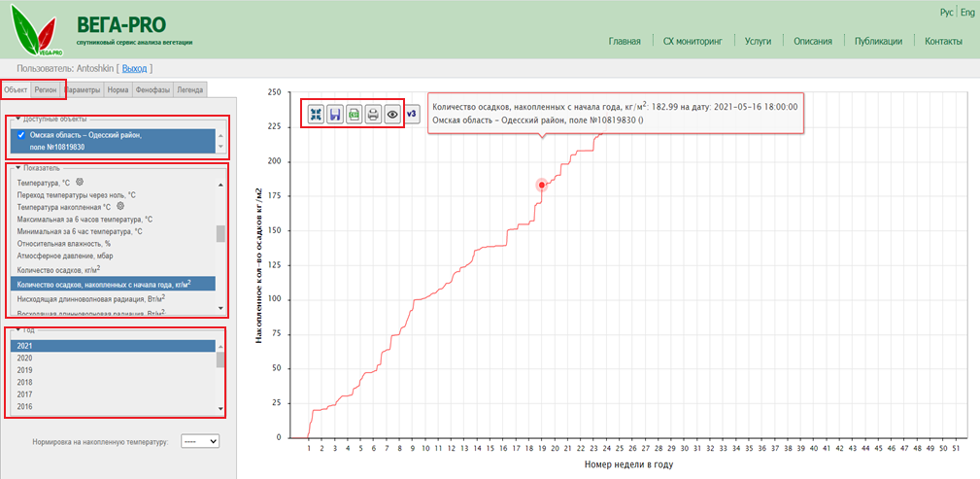Click the gear icon next to Температура, °C
The width and height of the screenshot is (980, 479).
coord(81,181)
